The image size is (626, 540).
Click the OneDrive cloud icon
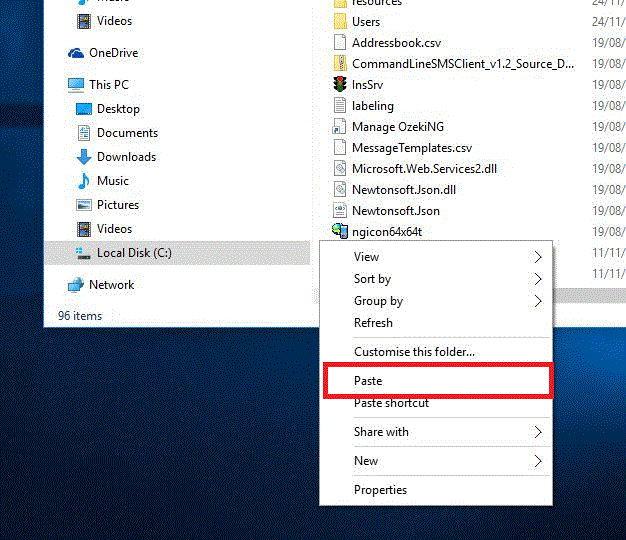coord(76,53)
